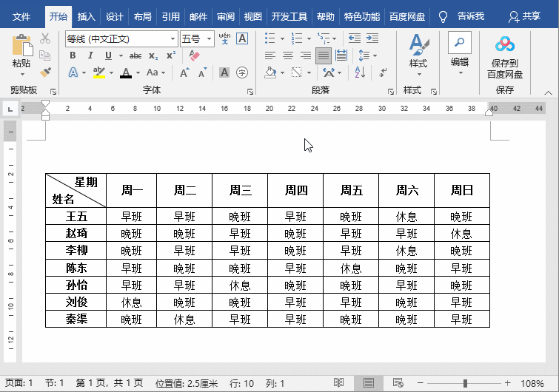Screen dimensions: 559x392
Task: Click the Copy icon
Action: coord(45,55)
